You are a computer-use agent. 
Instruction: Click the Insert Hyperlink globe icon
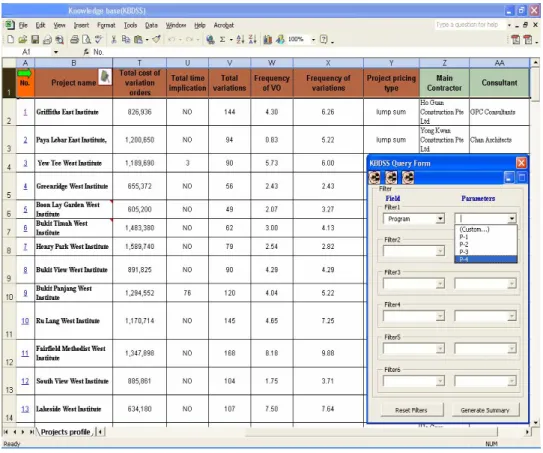pyautogui.click(x=210, y=39)
